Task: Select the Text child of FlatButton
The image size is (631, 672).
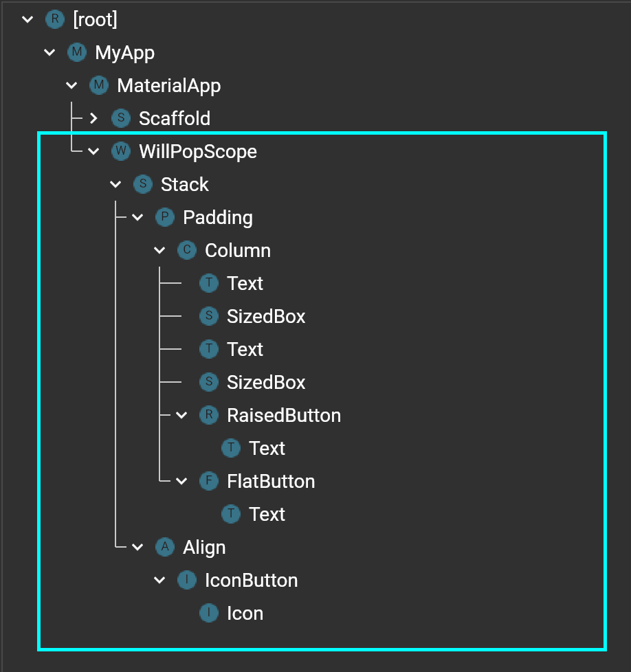Action: (x=267, y=514)
